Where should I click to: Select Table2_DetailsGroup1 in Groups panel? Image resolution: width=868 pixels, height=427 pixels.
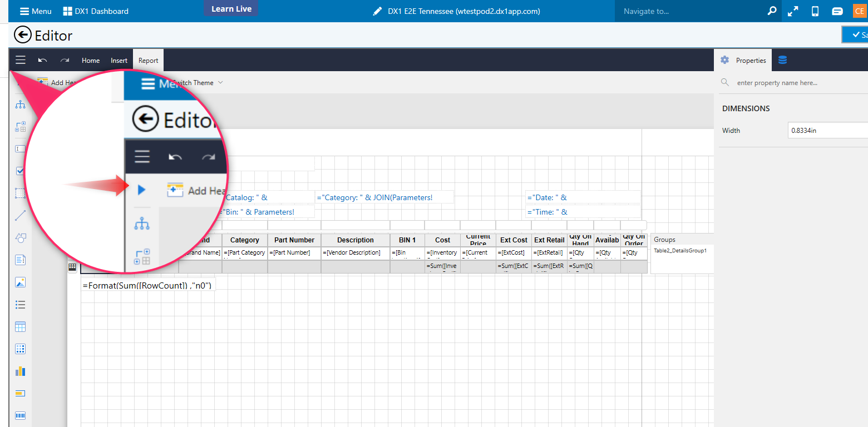pos(680,251)
